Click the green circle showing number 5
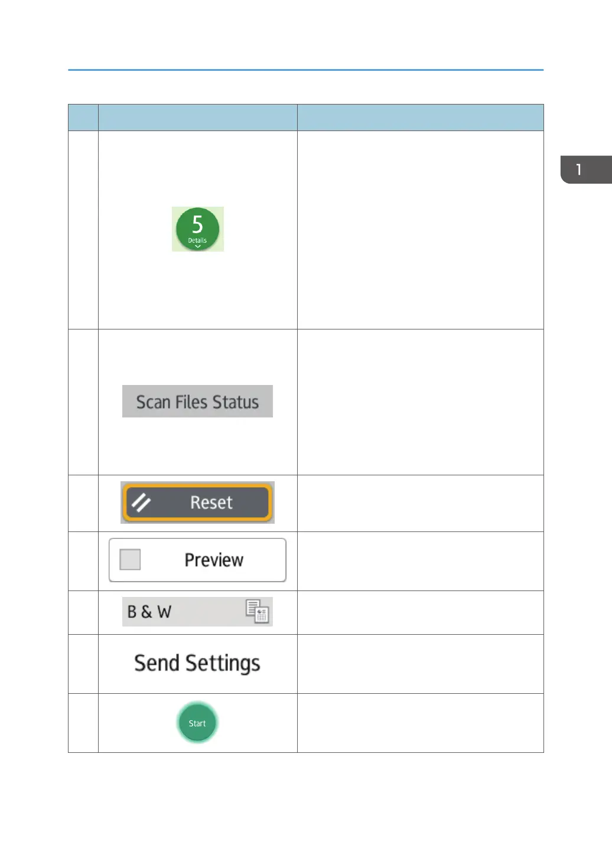This screenshot has height=868, width=612. 197,224
